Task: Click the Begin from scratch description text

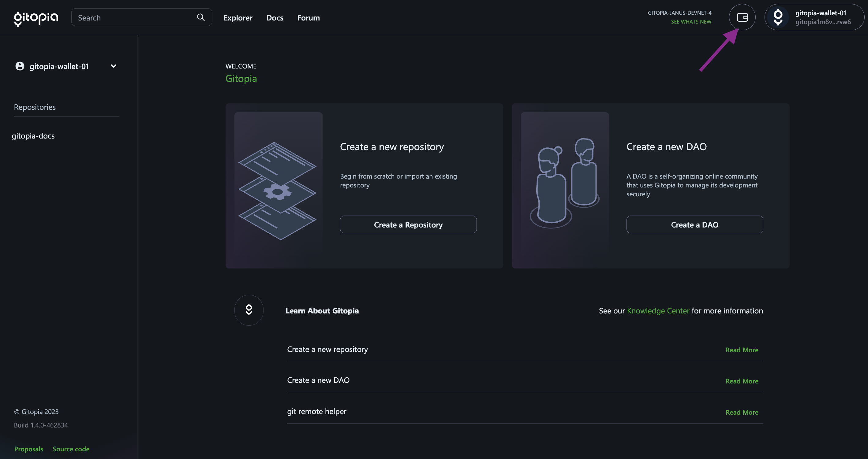Action: click(398, 180)
